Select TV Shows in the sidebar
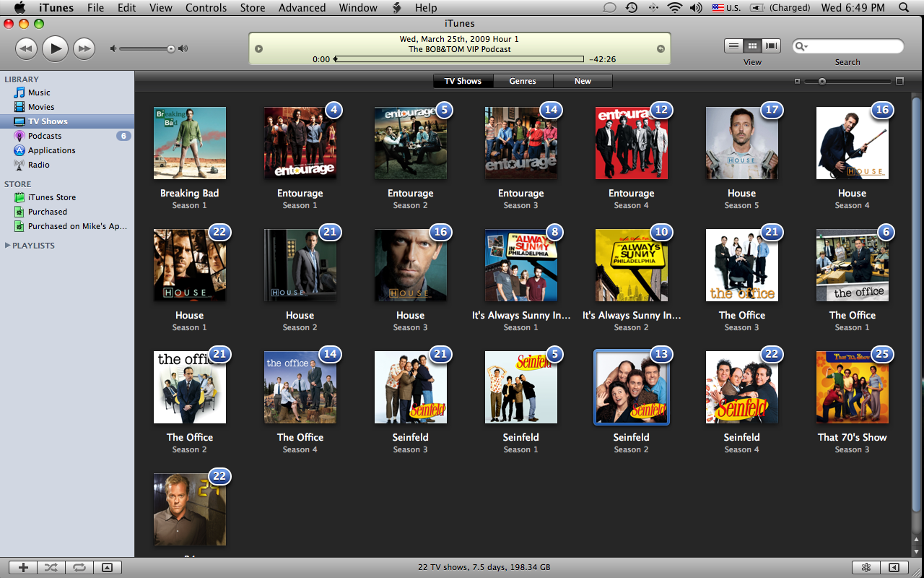This screenshot has width=924, height=578. coord(67,121)
